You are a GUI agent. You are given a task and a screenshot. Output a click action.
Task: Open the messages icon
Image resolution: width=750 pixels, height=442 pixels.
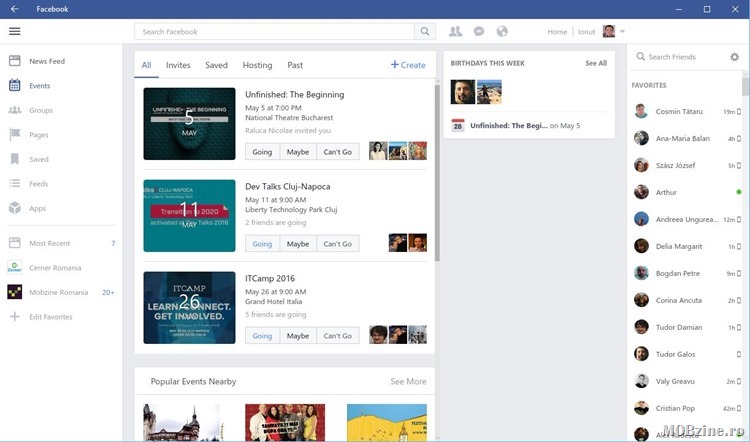479,32
